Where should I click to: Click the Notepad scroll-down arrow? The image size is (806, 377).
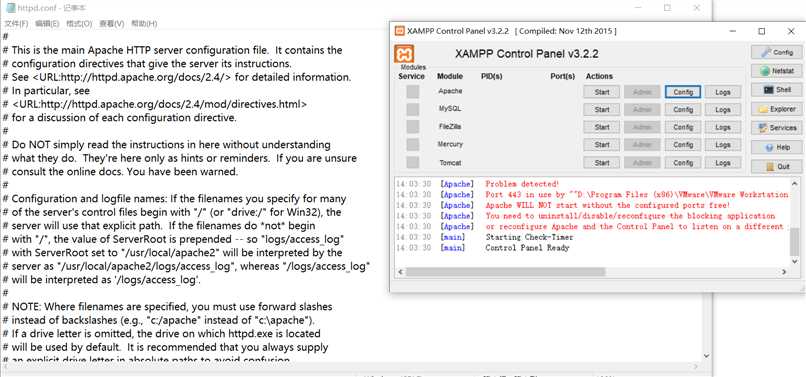[706, 355]
